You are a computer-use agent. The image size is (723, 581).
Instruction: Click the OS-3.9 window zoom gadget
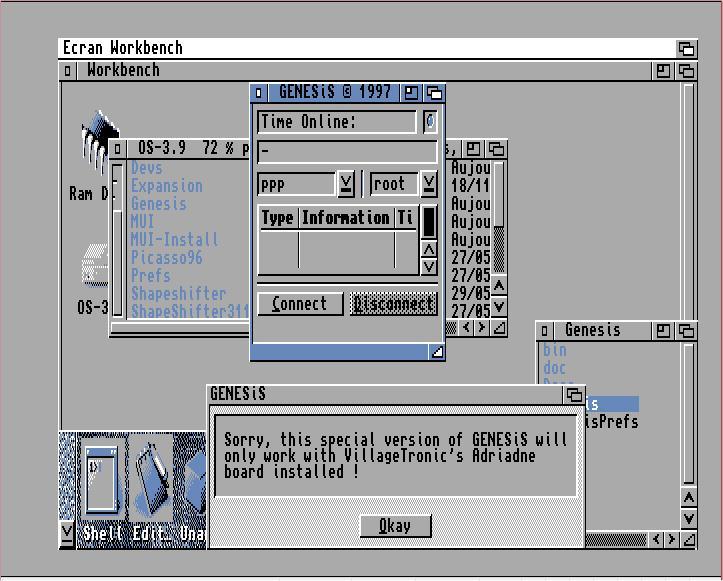click(474, 149)
